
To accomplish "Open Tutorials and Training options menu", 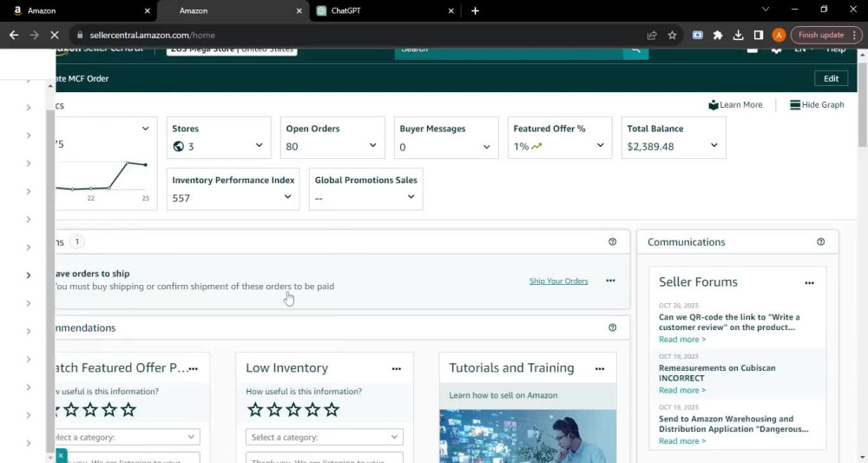I will tap(600, 369).
